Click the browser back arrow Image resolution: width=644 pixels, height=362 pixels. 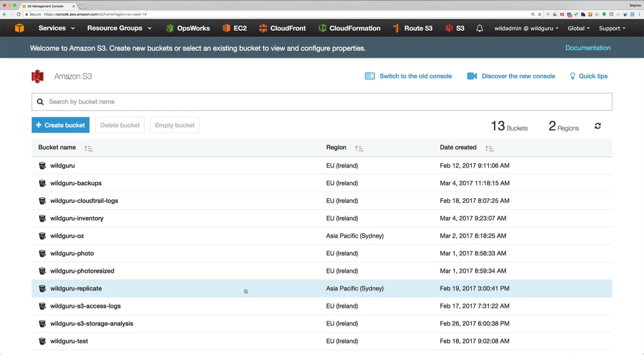pos(5,14)
